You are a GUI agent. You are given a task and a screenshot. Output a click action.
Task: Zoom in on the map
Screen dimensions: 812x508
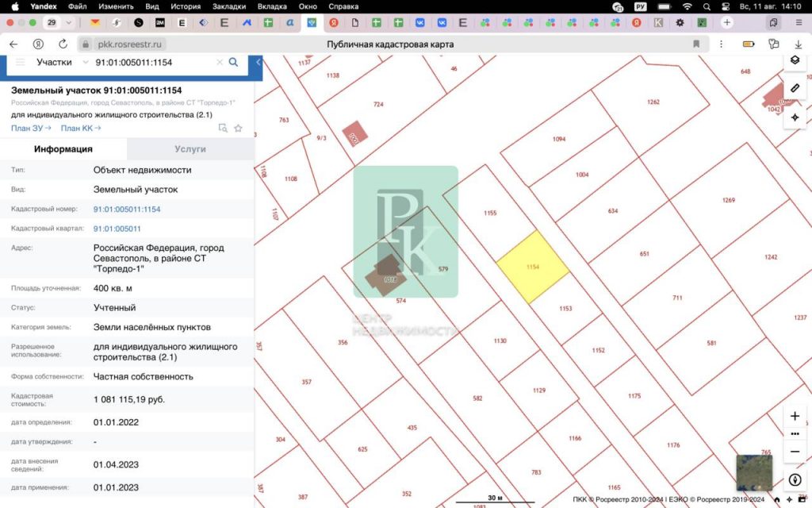[x=795, y=417]
